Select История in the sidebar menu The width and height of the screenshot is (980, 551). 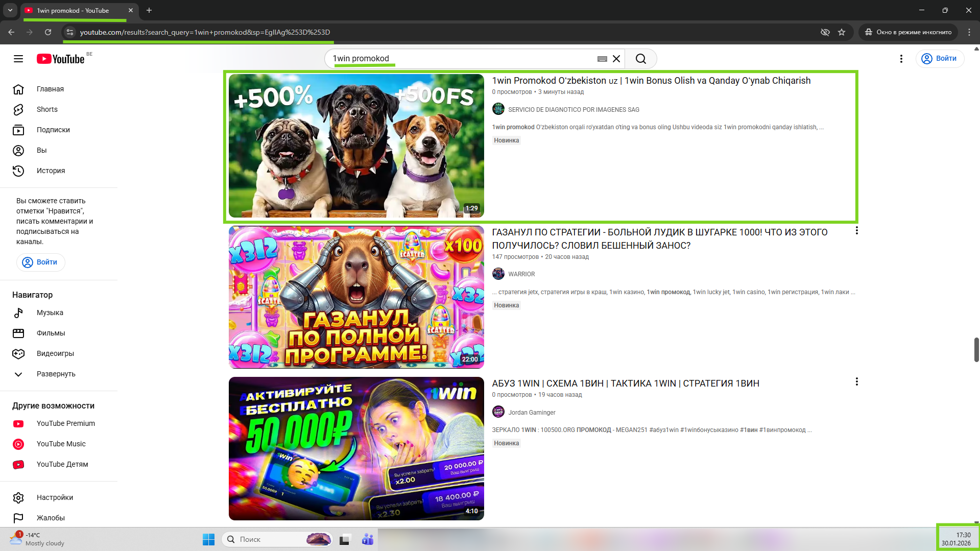coord(59,171)
